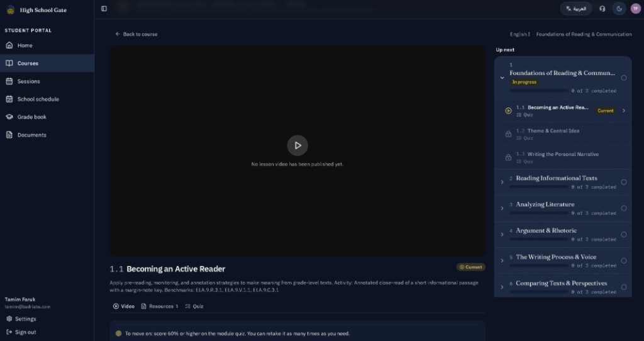Viewport: 644px width, 341px height.
Task: Select lesson 1.1 Becoming an Active Reader
Action: tap(563, 111)
